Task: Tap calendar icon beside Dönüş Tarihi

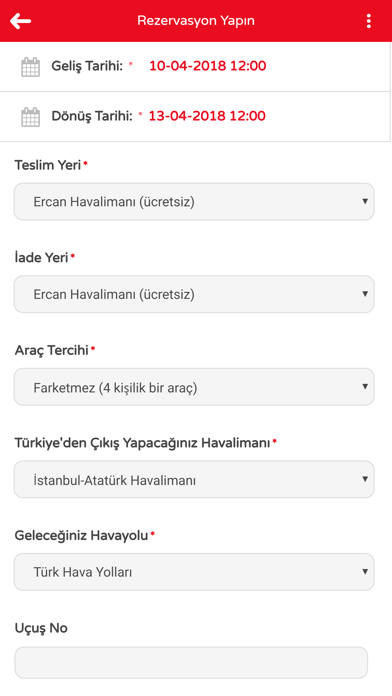Action: [x=31, y=117]
